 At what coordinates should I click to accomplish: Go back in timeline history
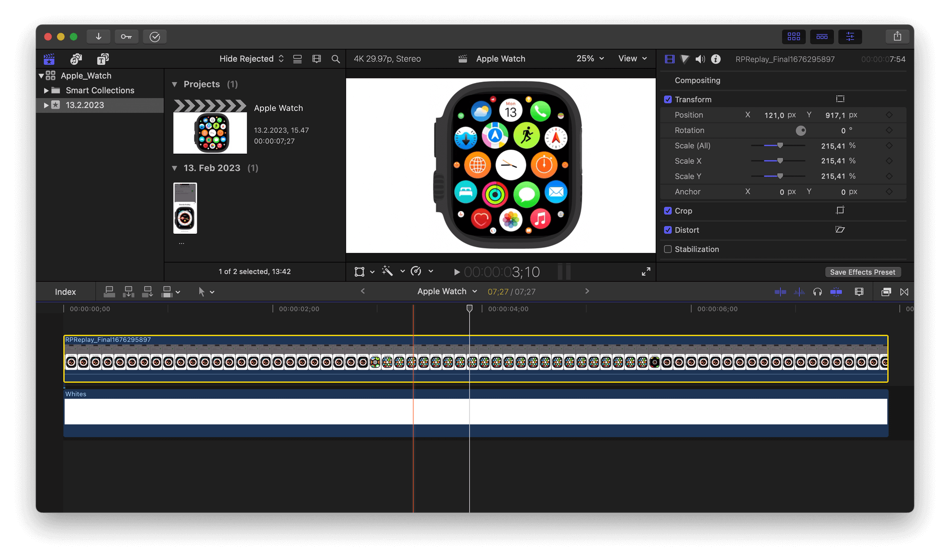[x=363, y=291]
